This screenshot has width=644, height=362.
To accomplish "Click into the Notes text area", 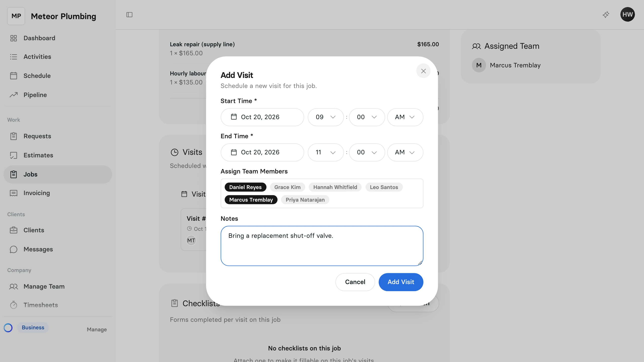I will click(322, 246).
